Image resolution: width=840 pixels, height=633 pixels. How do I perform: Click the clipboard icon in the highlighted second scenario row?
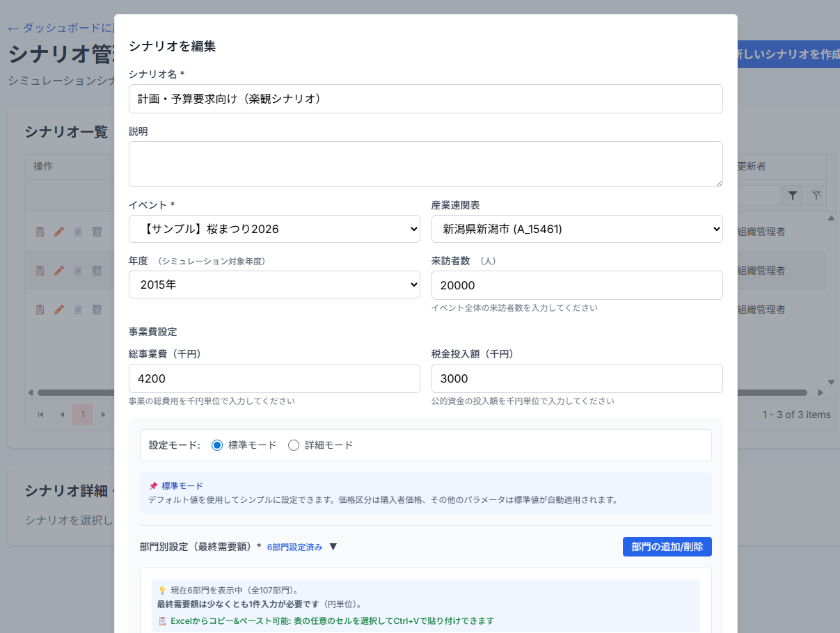point(40,270)
